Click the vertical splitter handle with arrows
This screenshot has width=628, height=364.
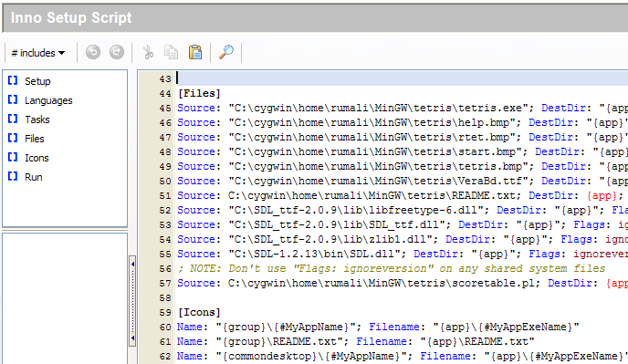click(x=132, y=301)
